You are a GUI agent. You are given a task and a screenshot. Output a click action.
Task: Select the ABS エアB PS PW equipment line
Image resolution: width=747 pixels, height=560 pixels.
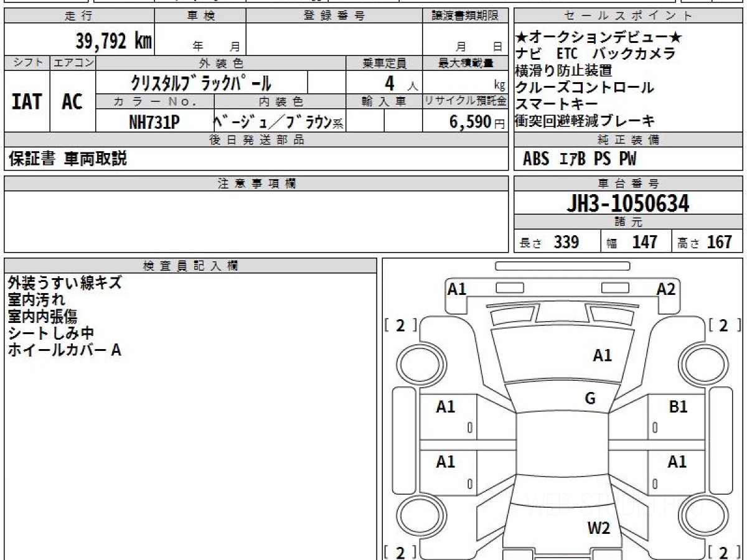tap(580, 159)
